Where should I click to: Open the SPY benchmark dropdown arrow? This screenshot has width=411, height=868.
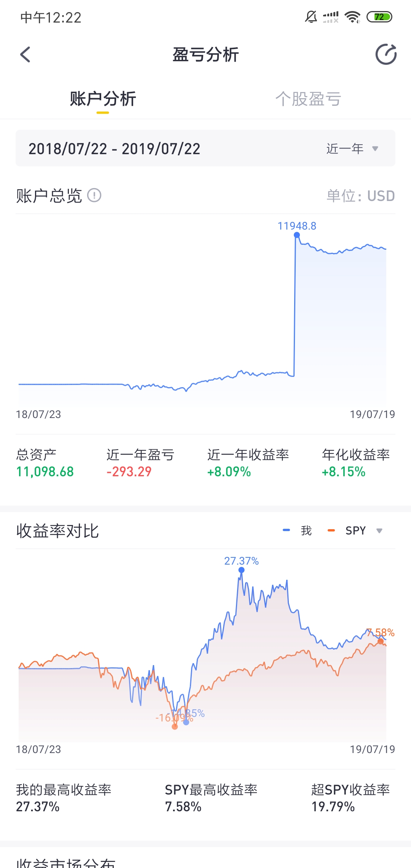click(x=379, y=531)
